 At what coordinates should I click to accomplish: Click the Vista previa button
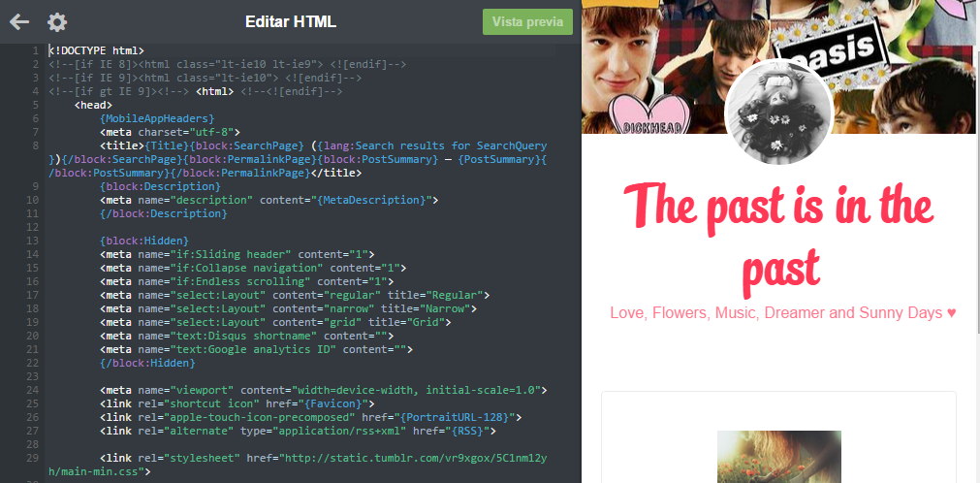pos(527,22)
